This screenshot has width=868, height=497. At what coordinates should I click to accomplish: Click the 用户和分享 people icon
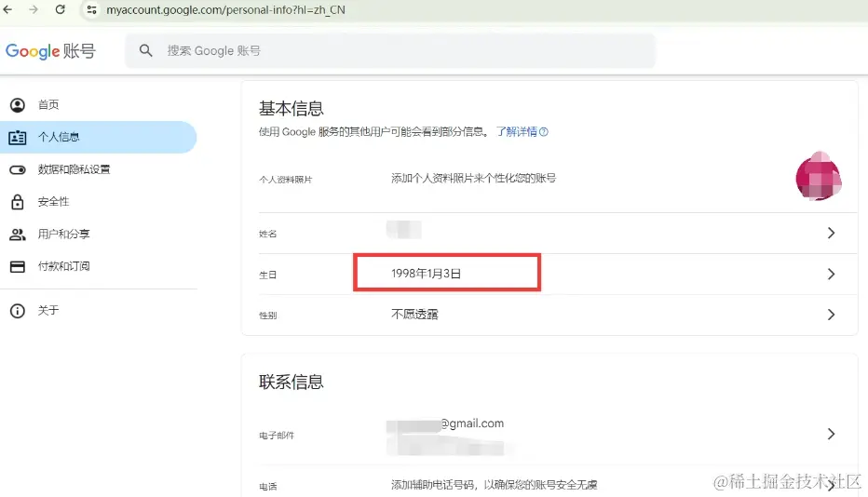click(18, 235)
